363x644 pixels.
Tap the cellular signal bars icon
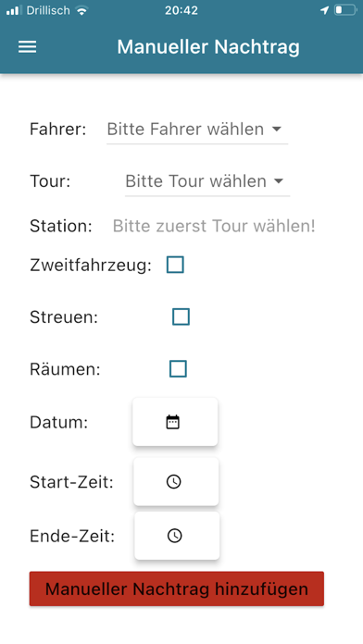[14, 10]
